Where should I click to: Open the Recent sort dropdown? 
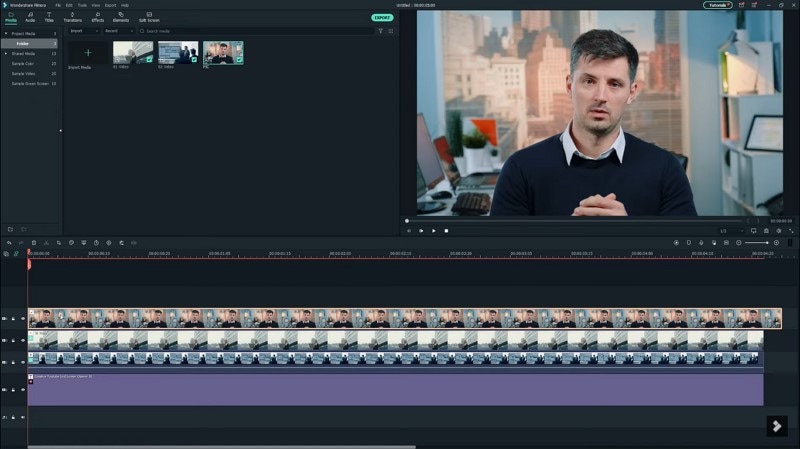[x=118, y=31]
